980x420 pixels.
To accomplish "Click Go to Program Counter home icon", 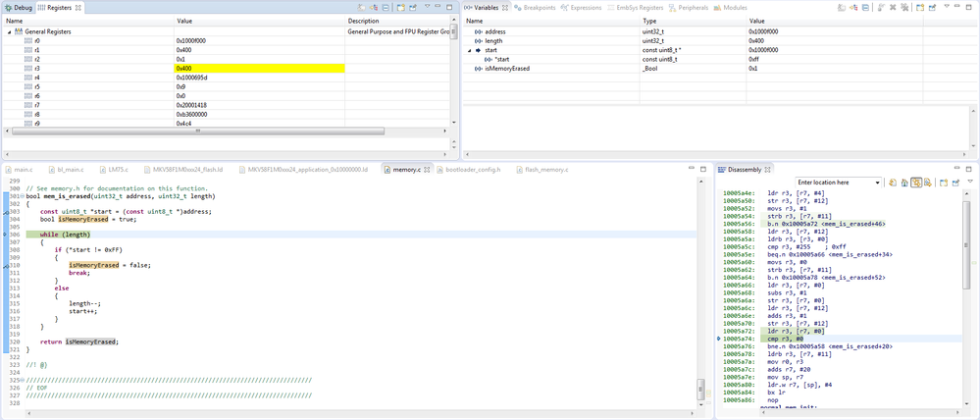I will point(904,183).
